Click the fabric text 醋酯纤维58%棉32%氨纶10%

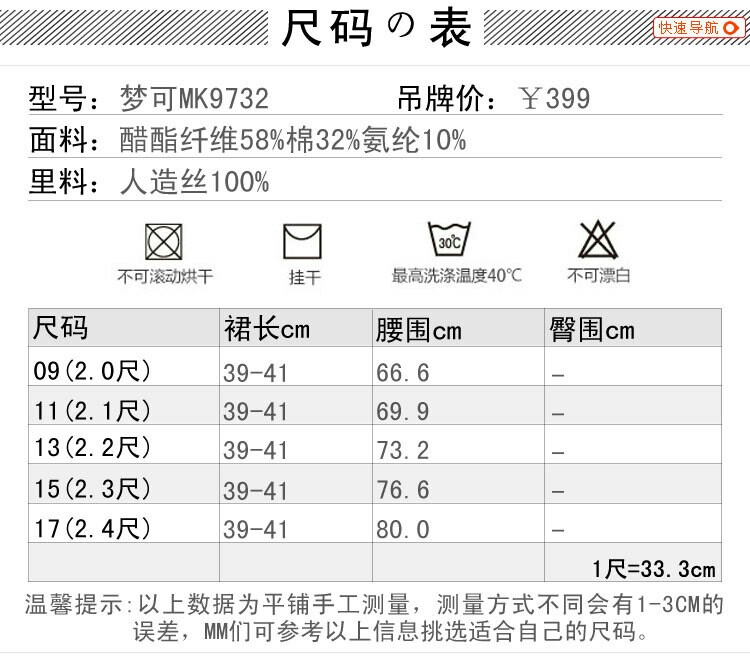point(292,140)
